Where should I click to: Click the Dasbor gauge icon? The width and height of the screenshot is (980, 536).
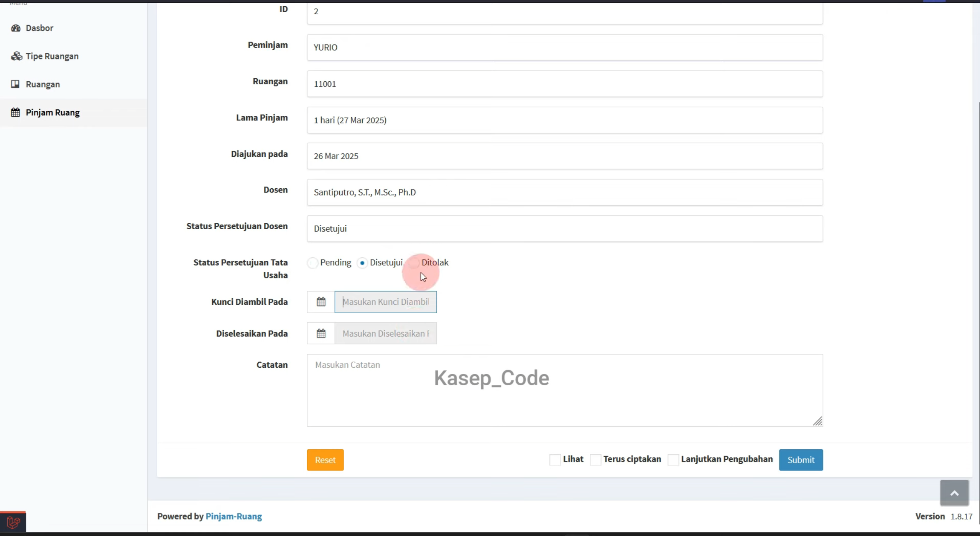(x=16, y=28)
